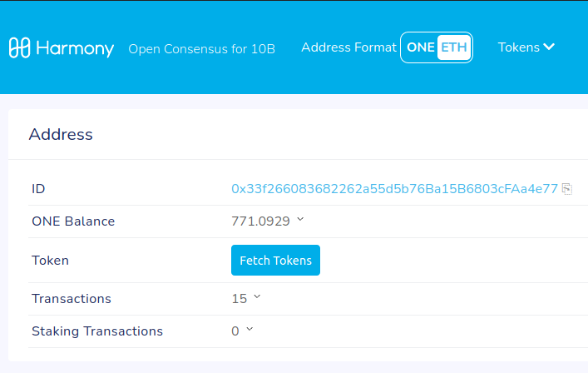The width and height of the screenshot is (588, 373).
Task: Open the Harmony logo home link
Action: (62, 48)
